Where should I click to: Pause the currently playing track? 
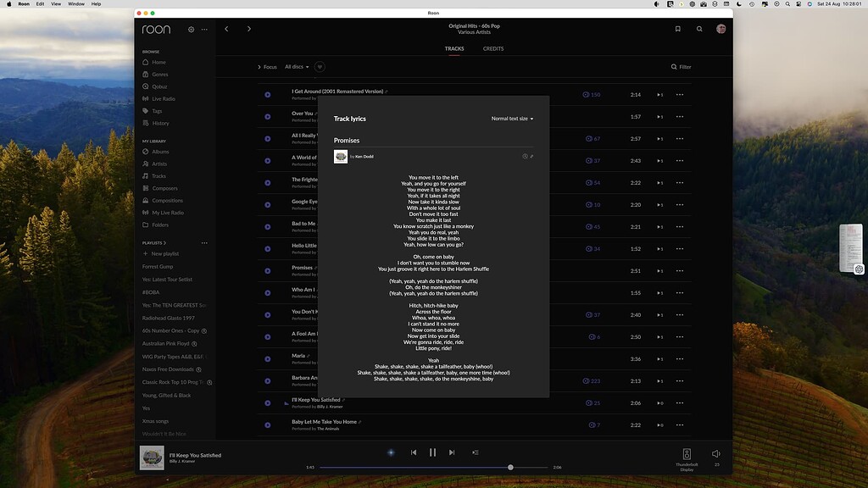click(432, 452)
